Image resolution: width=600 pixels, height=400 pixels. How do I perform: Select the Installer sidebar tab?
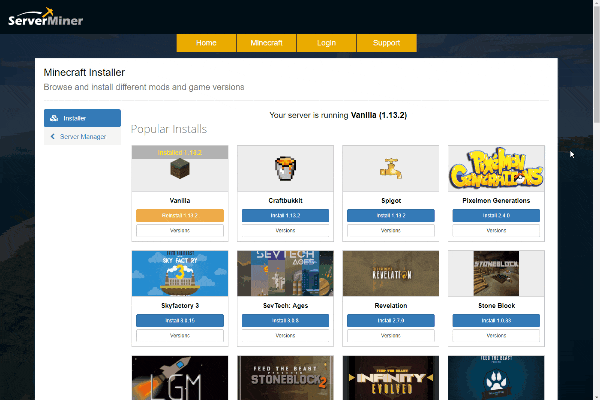(82, 118)
